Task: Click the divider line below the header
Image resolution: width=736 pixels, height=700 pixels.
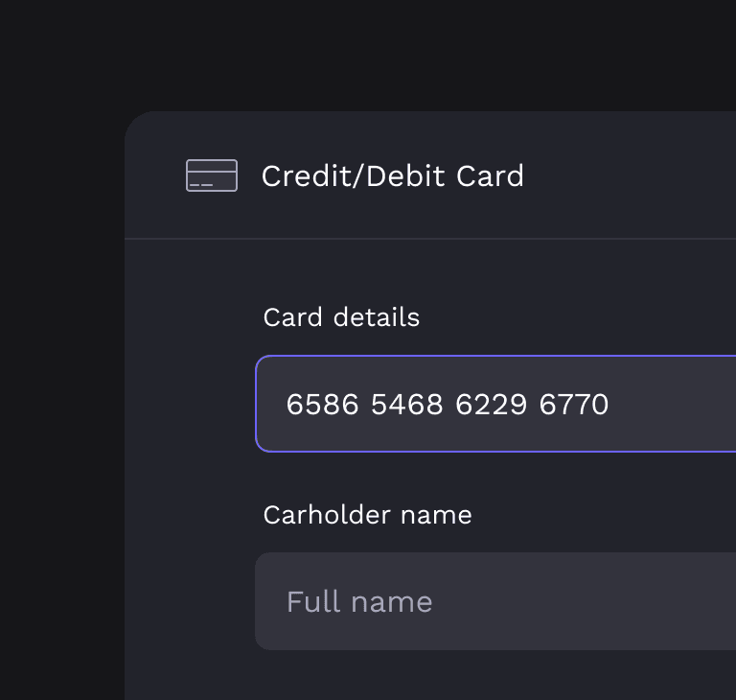Action: click(430, 239)
